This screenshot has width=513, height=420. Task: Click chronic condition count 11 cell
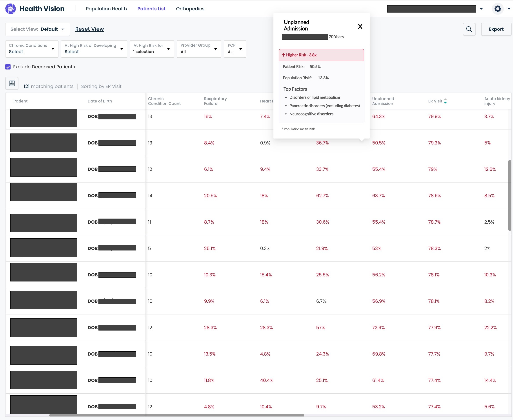149,222
